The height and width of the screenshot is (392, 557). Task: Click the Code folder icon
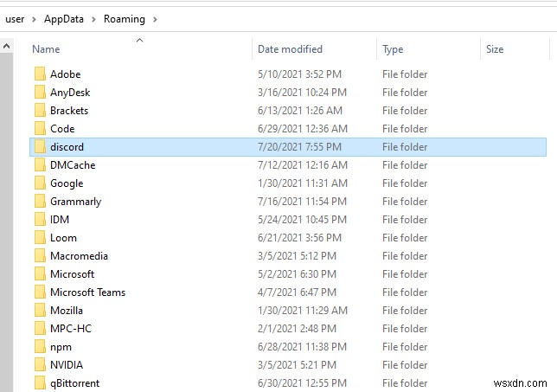tap(40, 128)
